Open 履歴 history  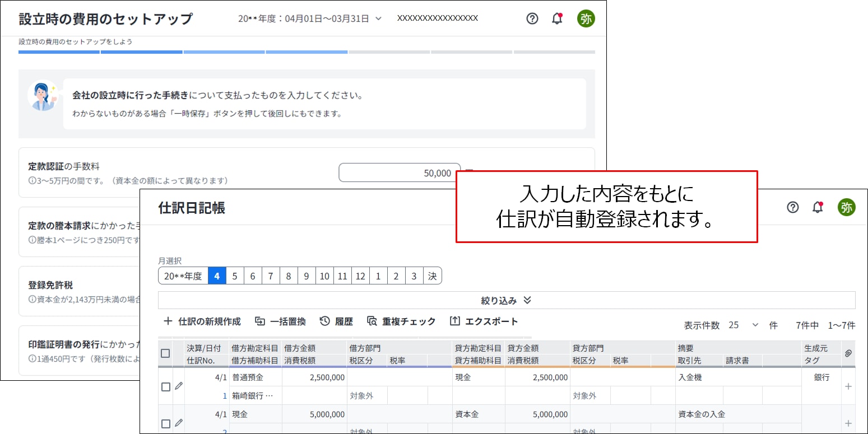tap(336, 321)
